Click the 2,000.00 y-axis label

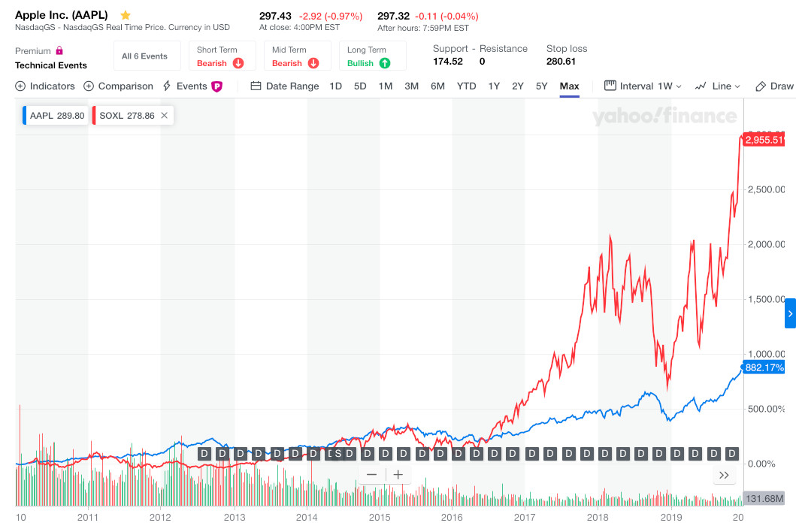pos(766,244)
